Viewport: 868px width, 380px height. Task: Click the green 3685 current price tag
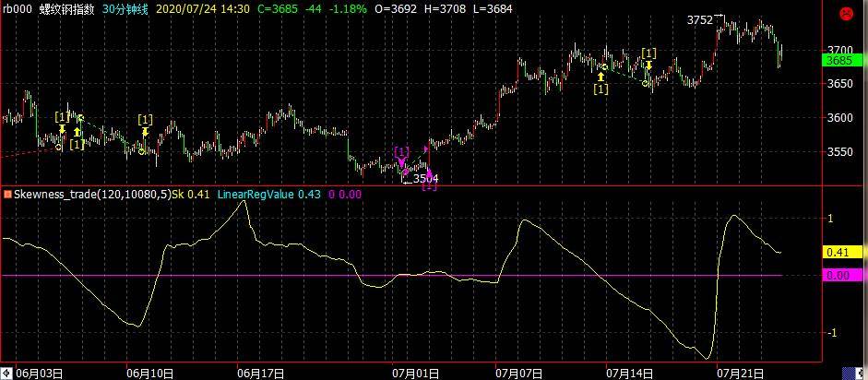pyautogui.click(x=844, y=60)
